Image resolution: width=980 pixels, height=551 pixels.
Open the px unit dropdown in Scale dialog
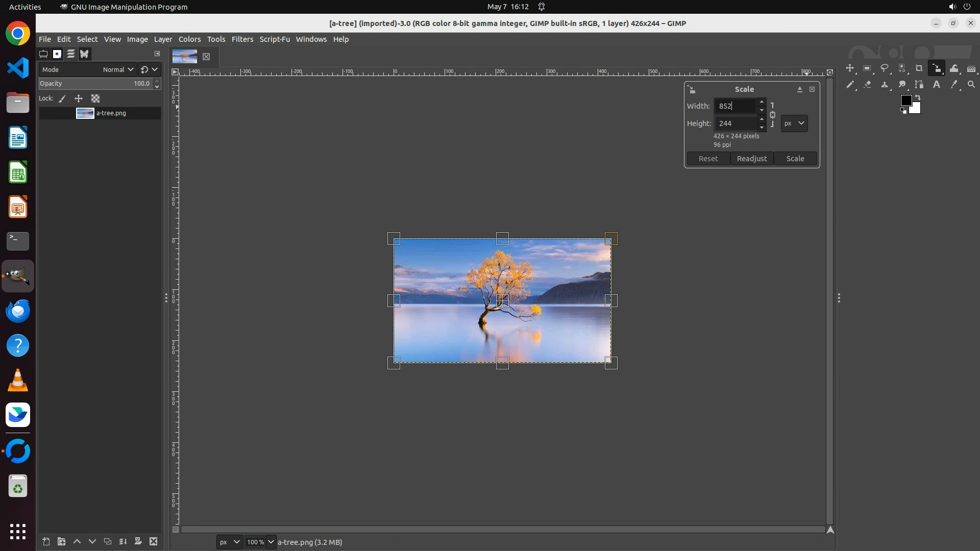(794, 123)
